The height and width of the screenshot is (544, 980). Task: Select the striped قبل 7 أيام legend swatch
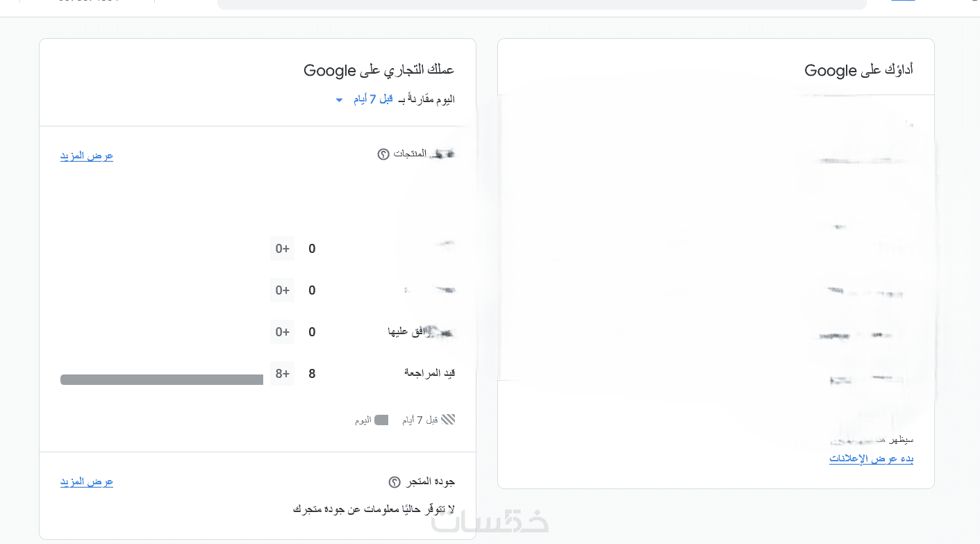pyautogui.click(x=448, y=420)
